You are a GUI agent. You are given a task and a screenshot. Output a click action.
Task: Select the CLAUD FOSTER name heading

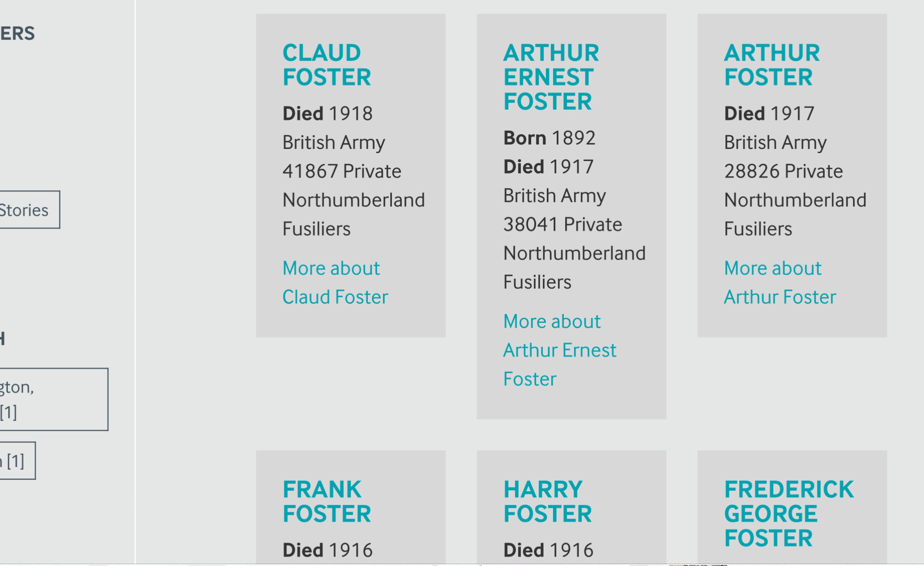pyautogui.click(x=327, y=65)
